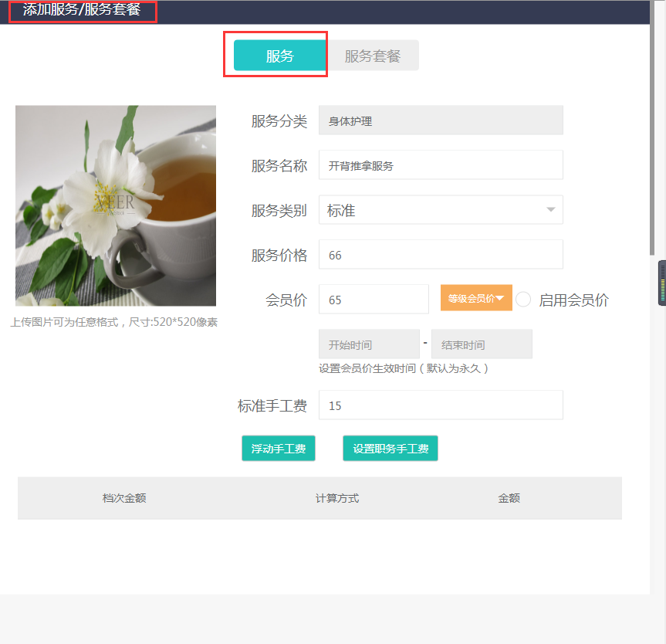The width and height of the screenshot is (666, 644).
Task: Open the 等级会员价 orange dropdown
Action: tap(476, 298)
